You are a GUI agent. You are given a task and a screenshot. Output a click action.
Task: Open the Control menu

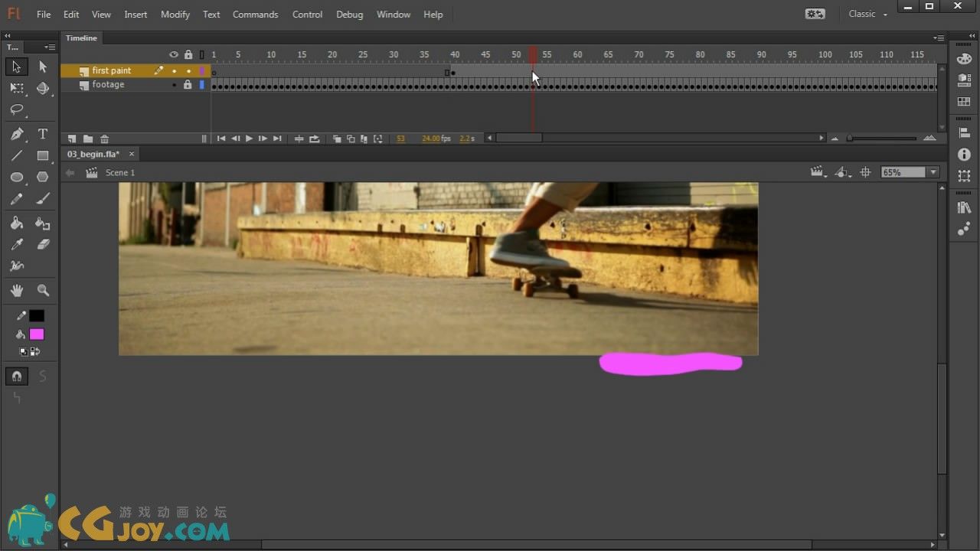(307, 15)
